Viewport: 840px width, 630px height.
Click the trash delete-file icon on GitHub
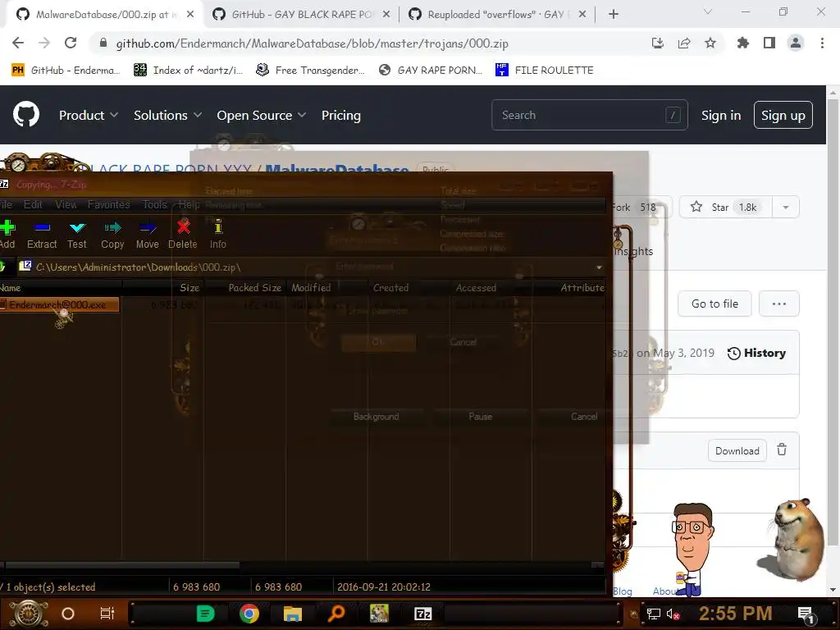(x=782, y=450)
